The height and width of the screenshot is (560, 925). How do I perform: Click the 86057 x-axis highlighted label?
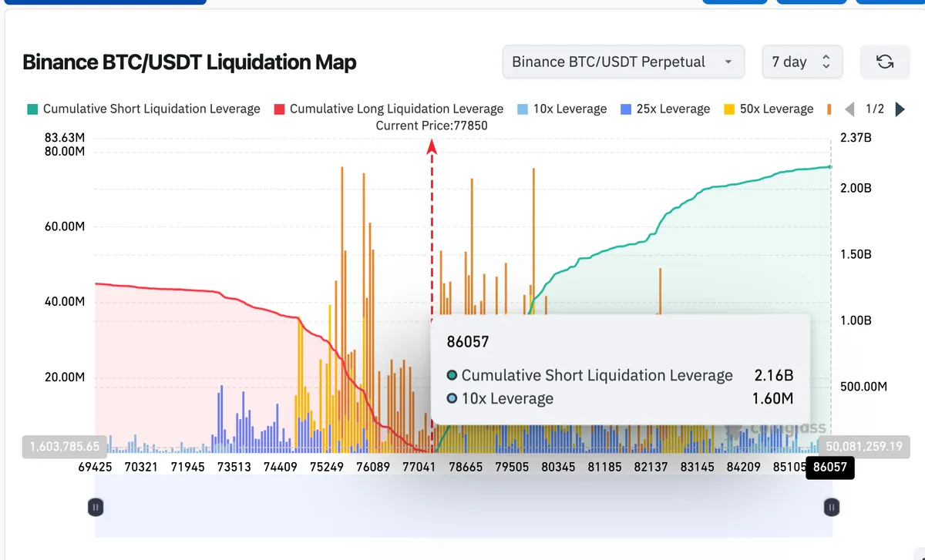[830, 467]
